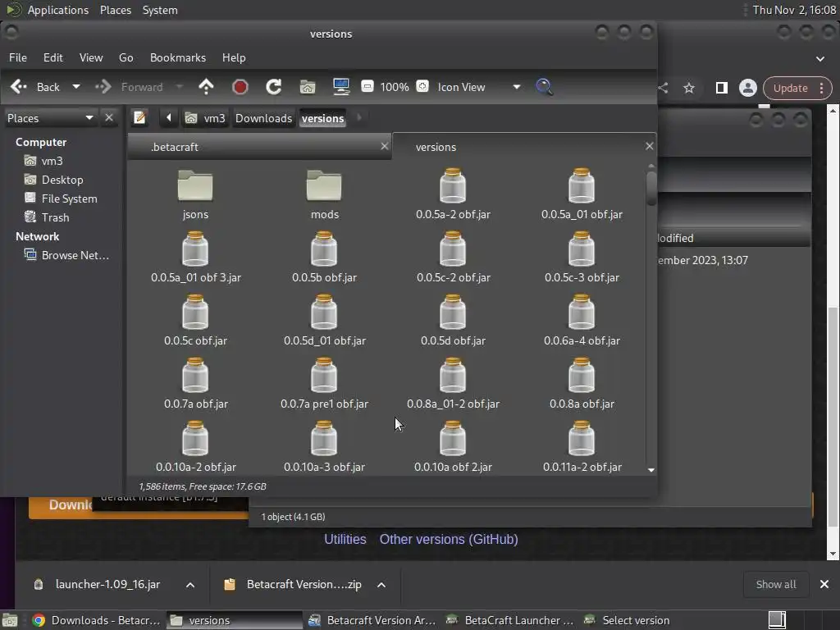The image size is (840, 630).
Task: Open Chrome profile avatar icon
Action: [x=748, y=88]
